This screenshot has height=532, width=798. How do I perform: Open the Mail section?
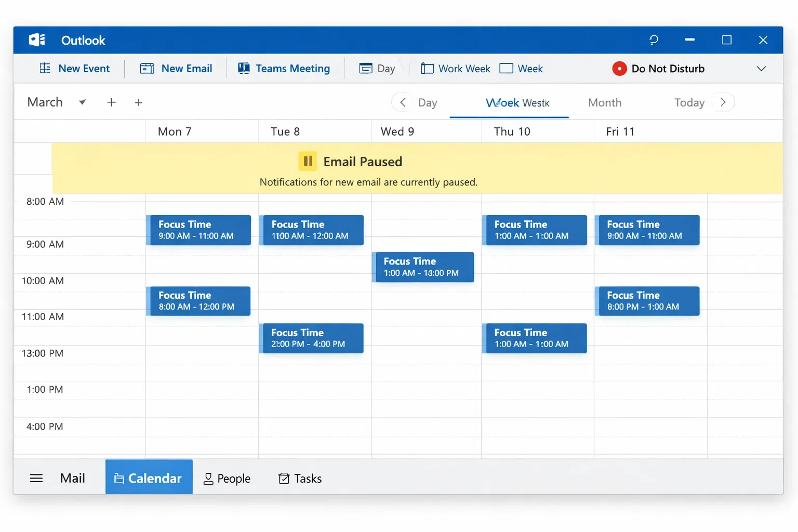(72, 478)
